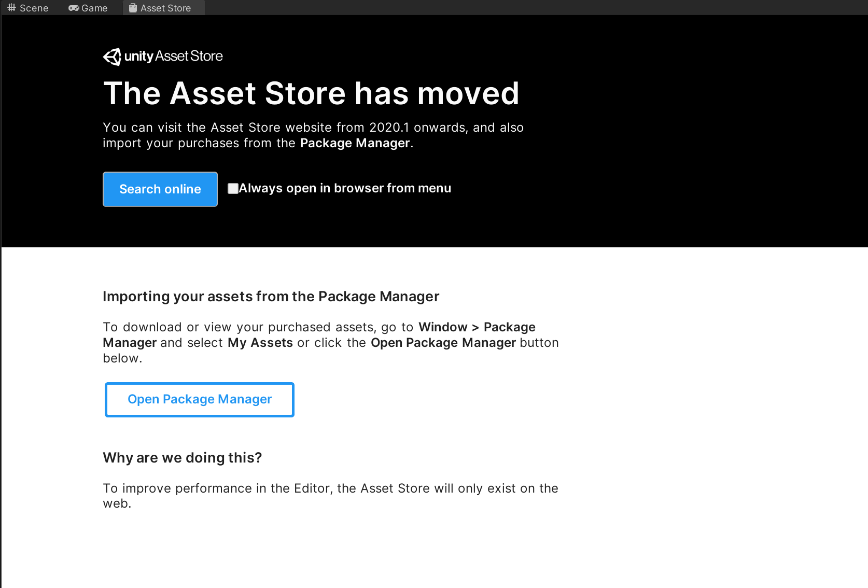Click bold 'Open Package Manager' text in paragraph
Viewport: 868px width, 588px height.
[443, 343]
